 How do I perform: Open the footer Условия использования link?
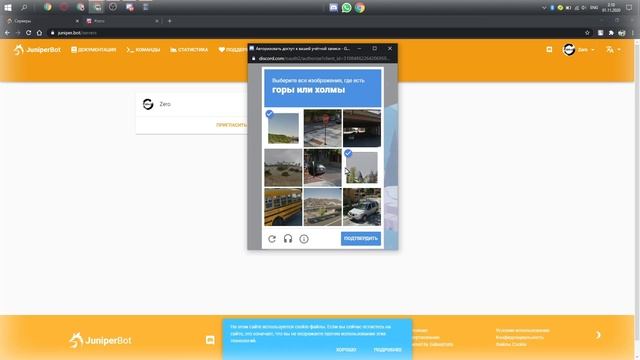522,330
